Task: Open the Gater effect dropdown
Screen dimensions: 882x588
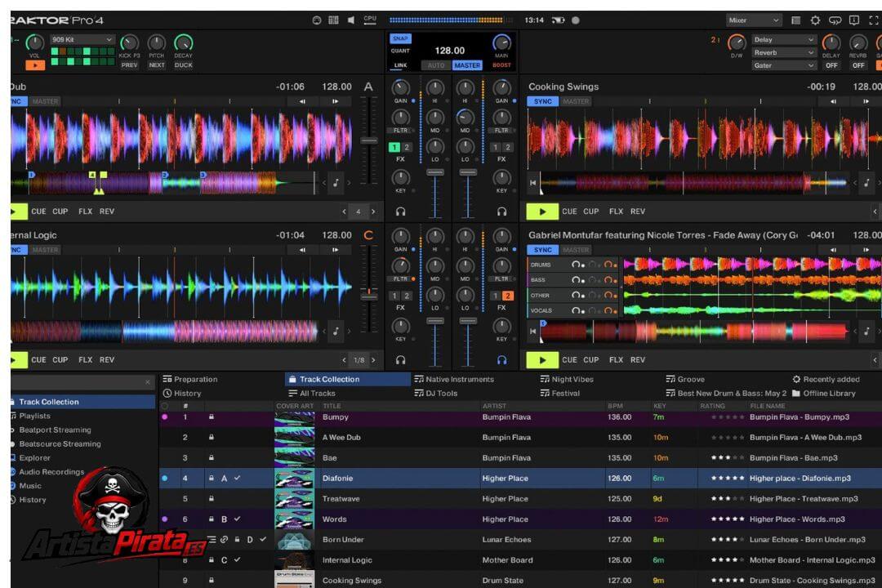Action: tap(783, 65)
